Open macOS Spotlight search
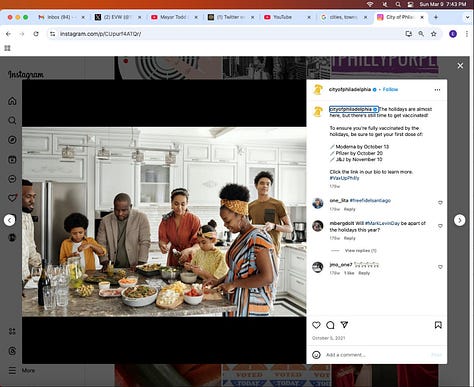474x387 pixels. click(x=398, y=4)
